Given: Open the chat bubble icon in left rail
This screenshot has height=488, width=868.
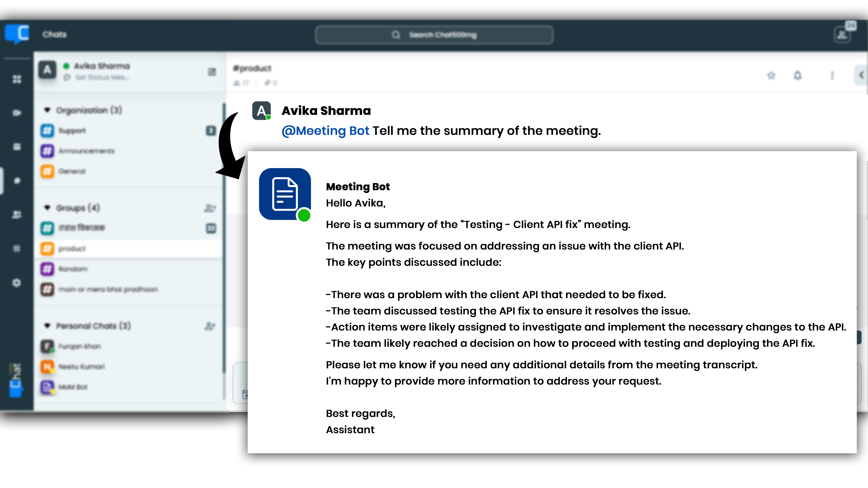Looking at the screenshot, I should (x=16, y=180).
